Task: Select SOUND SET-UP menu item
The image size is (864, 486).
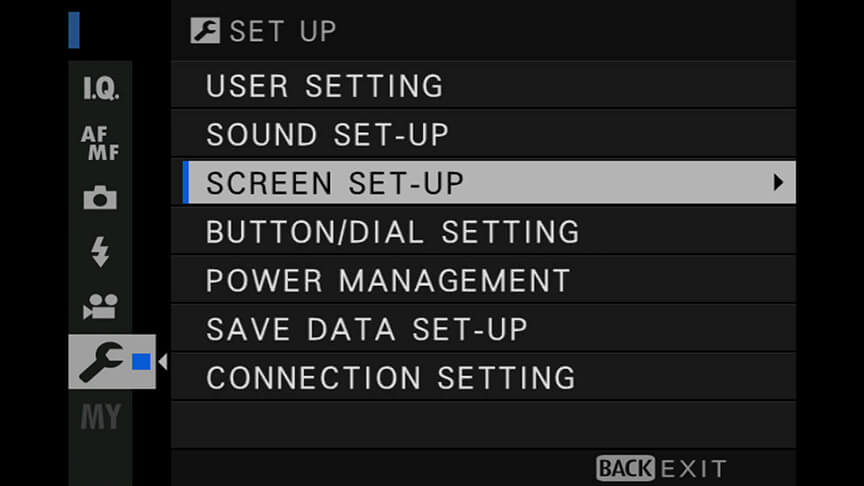Action: (x=327, y=135)
